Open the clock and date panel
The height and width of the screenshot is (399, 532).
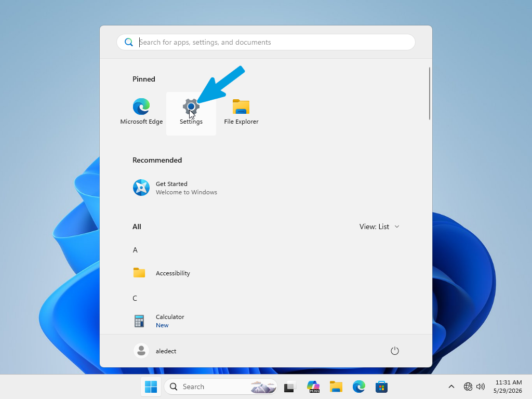pos(508,387)
